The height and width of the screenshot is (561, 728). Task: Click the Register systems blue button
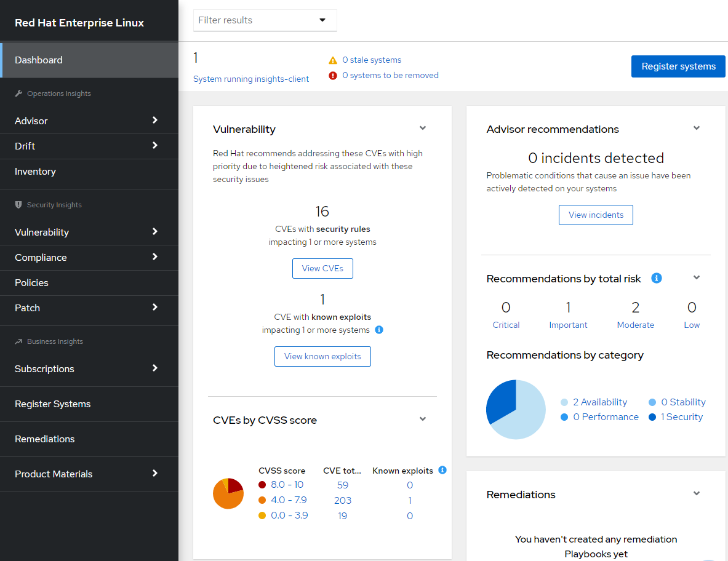coord(678,66)
